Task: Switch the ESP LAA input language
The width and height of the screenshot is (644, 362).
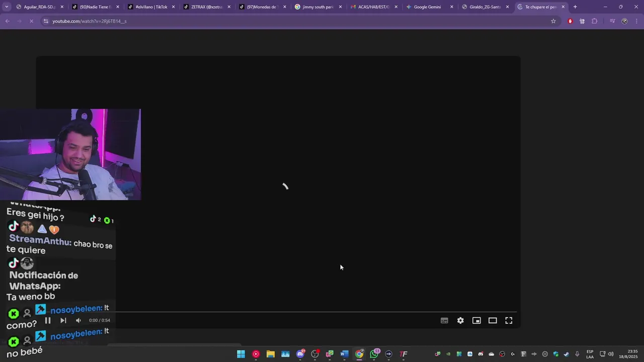Action: click(590, 354)
